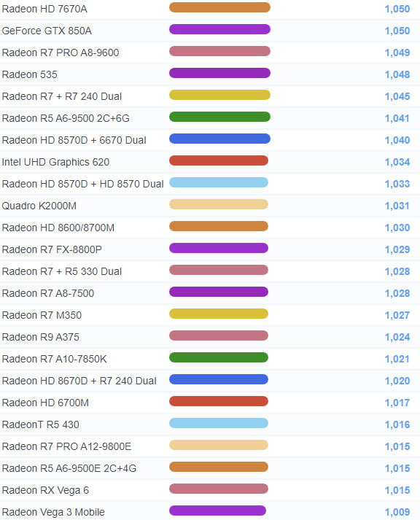
Task: Click the blue bar for Radeon HD 8570D + 6670 Dual
Action: click(x=219, y=139)
